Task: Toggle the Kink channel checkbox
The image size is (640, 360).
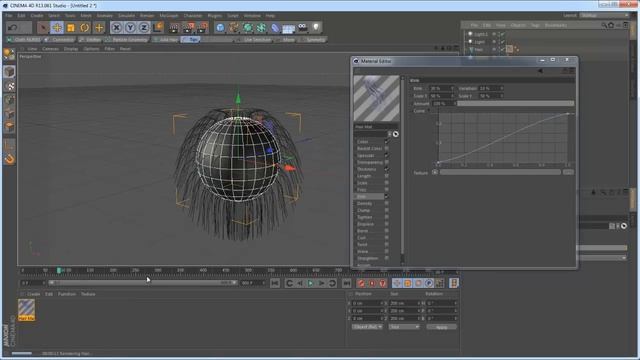Action: (x=386, y=197)
